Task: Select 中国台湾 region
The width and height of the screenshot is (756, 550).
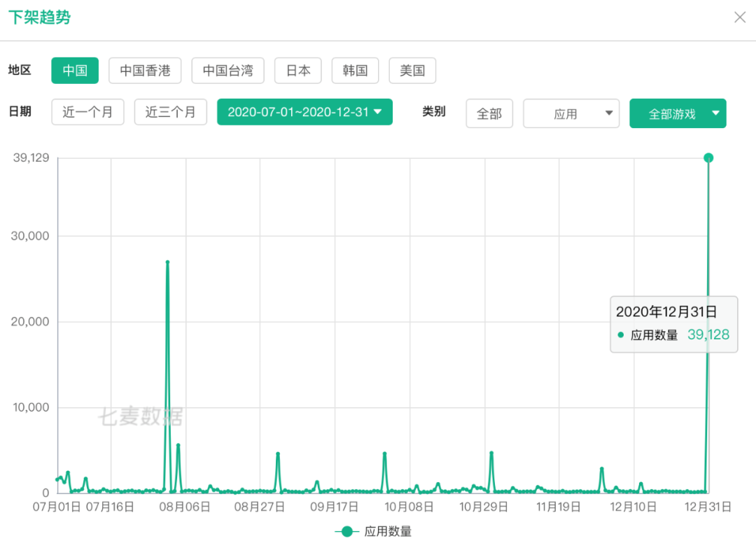Action: 227,71
